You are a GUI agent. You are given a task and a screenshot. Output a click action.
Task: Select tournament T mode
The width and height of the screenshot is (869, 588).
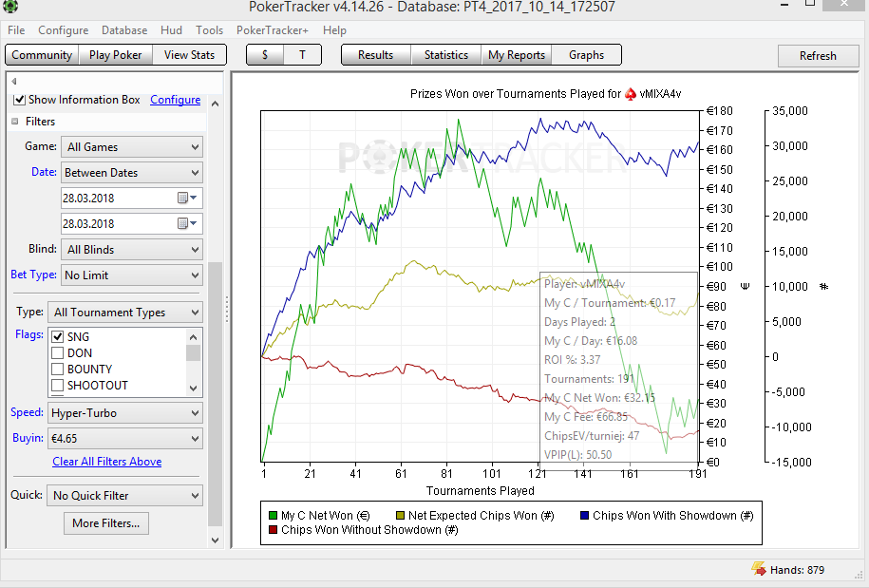coord(302,55)
